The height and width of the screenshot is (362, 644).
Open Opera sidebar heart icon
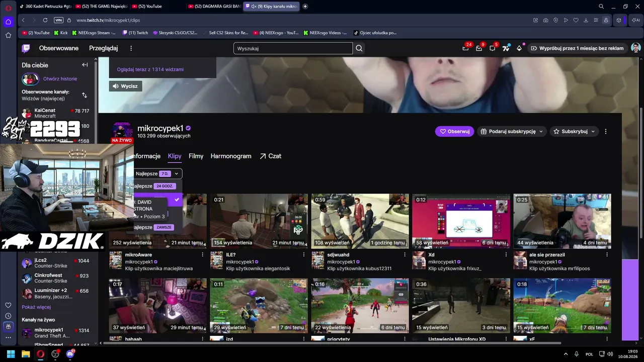[x=8, y=305]
